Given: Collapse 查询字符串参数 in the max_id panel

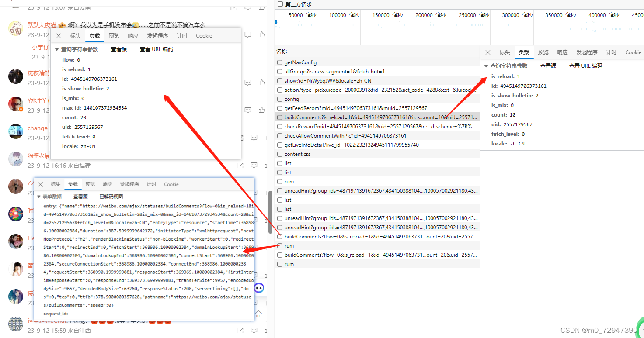Looking at the screenshot, I should [57, 49].
